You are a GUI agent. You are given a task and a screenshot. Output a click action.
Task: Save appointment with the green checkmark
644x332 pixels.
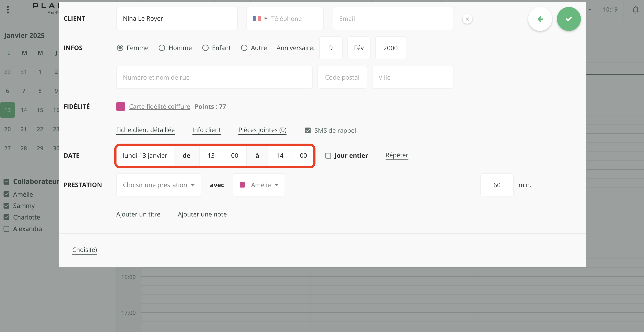[x=569, y=19]
